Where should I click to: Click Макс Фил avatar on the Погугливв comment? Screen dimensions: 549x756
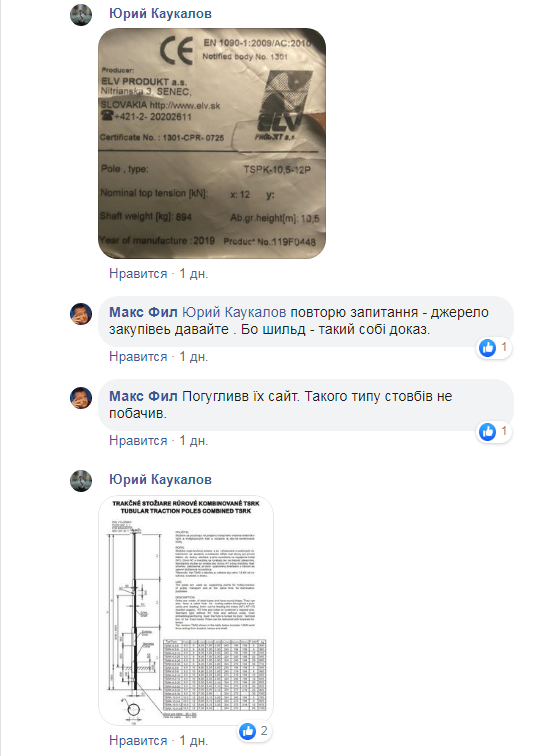pos(81,398)
